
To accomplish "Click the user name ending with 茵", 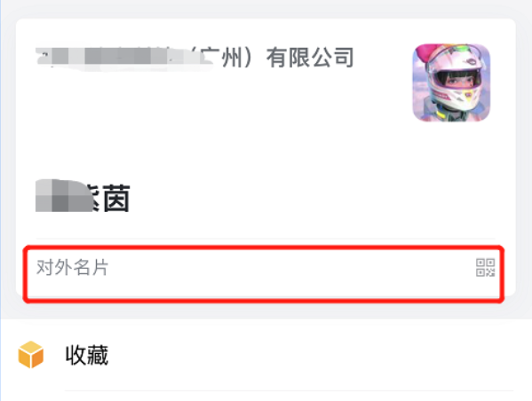I will click(83, 198).
